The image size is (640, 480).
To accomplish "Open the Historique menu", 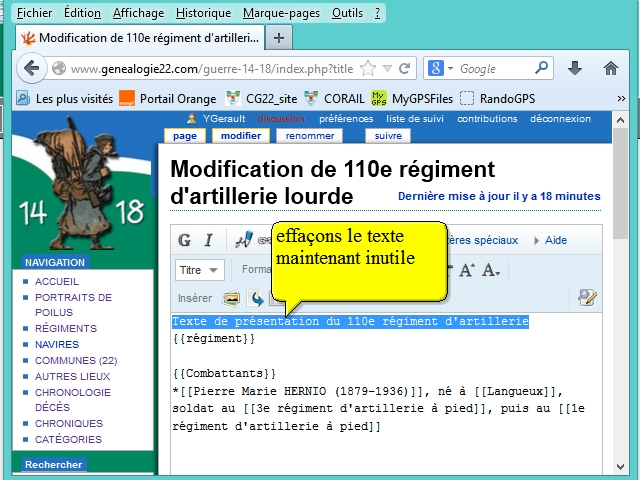I will (x=203, y=13).
